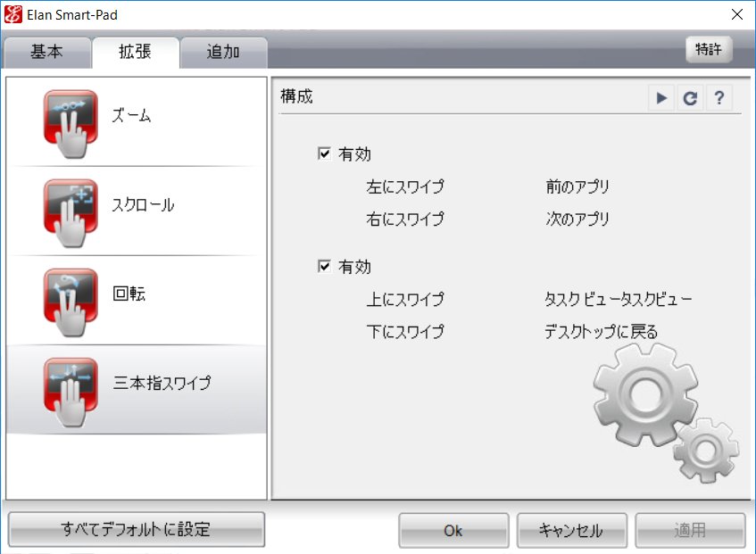Screen dimensions: 756x554
Task: Toggle 有効 checkbox for up/down swipe
Action: click(x=324, y=267)
